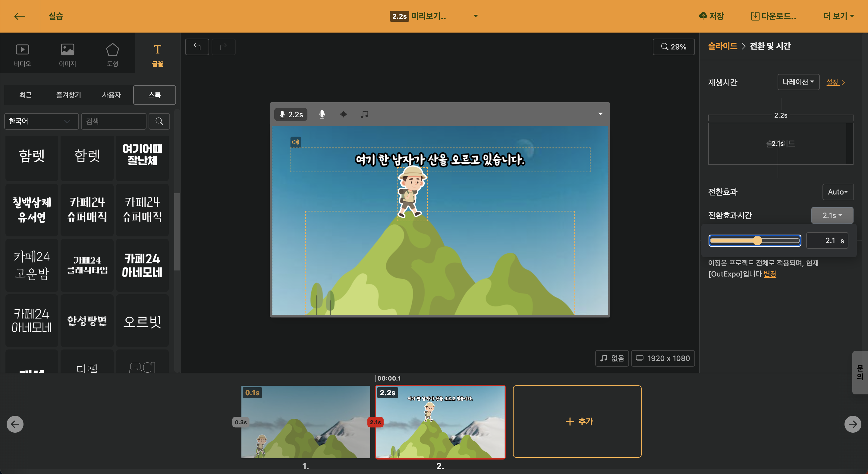Click the music note icon above the canvas
Viewport: 868px width, 474px height.
(364, 115)
